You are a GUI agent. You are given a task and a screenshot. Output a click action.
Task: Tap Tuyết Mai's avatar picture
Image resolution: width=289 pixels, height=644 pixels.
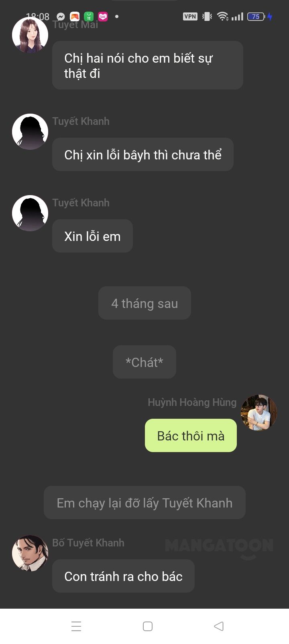pyautogui.click(x=30, y=35)
